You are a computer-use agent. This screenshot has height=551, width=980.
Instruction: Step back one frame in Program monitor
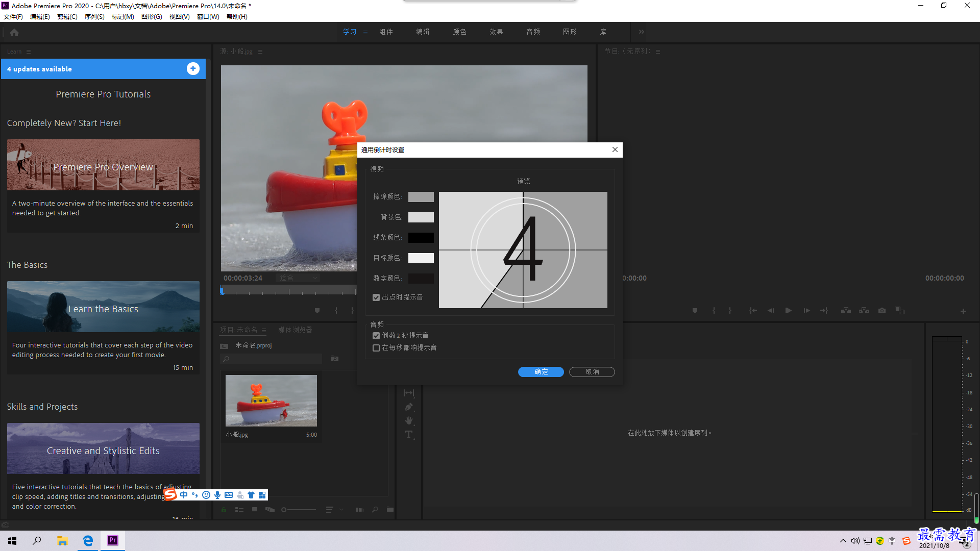click(771, 311)
